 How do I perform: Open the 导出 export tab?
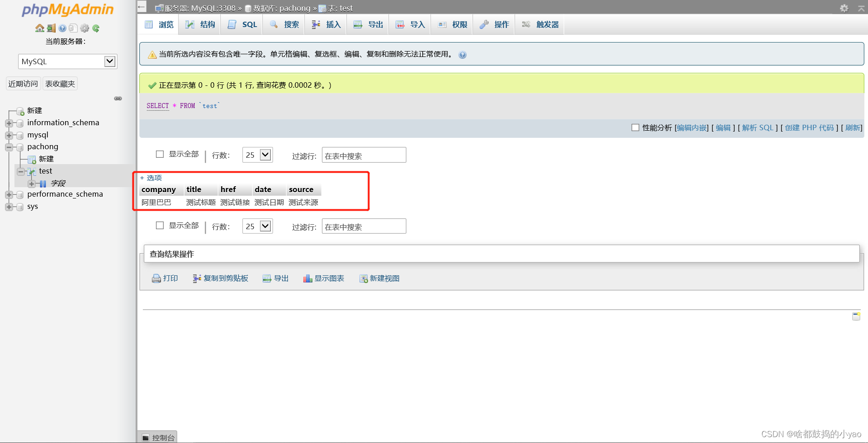pos(368,24)
